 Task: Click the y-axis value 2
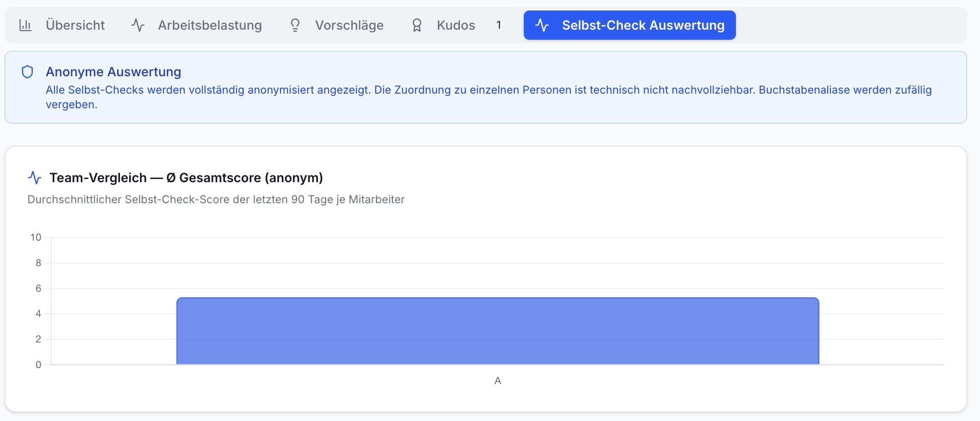(38, 339)
